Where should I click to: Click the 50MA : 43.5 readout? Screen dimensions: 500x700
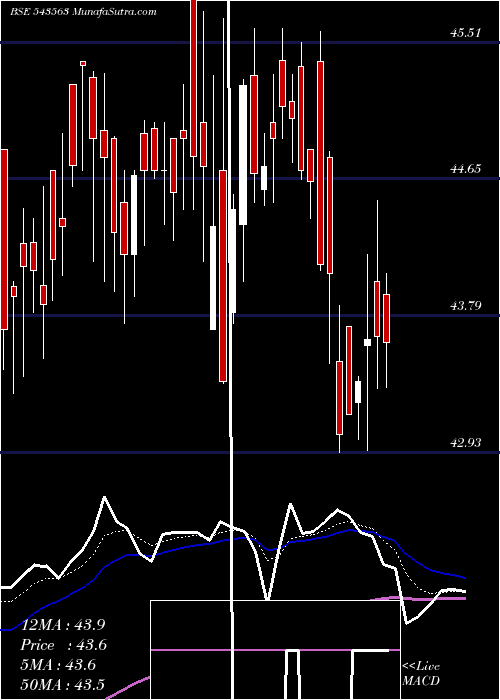[x=62, y=685]
